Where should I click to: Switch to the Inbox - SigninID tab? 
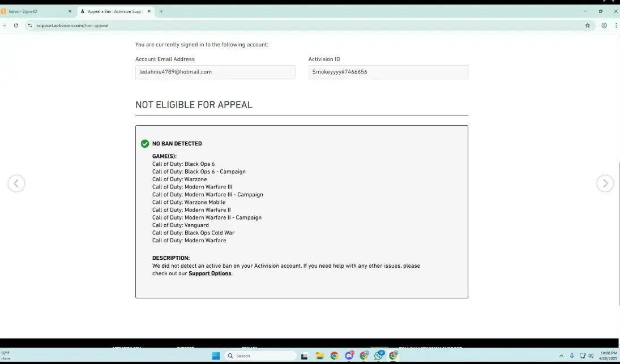click(x=34, y=11)
